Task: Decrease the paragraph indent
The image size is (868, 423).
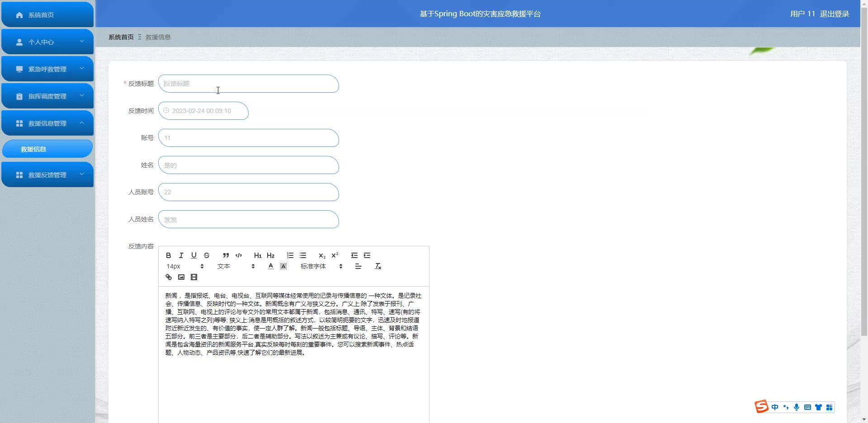Action: pyautogui.click(x=354, y=255)
